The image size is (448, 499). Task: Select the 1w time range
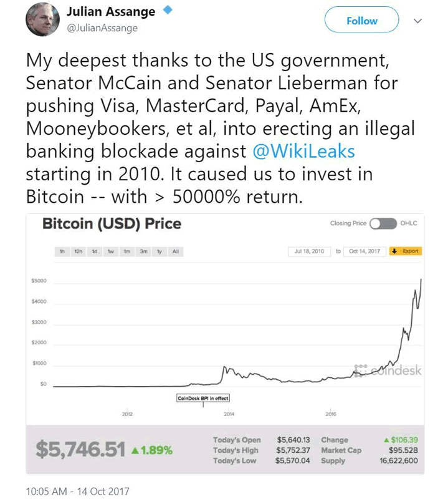[111, 251]
